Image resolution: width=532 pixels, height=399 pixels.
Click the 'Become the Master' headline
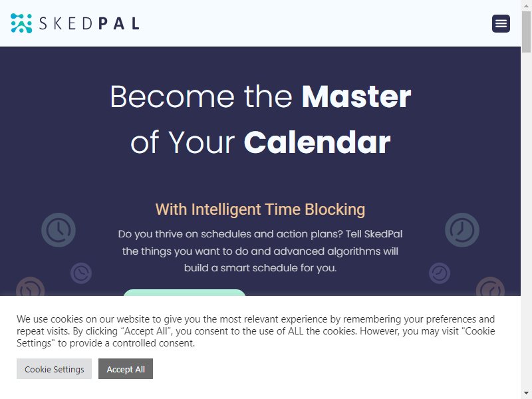pos(260,97)
